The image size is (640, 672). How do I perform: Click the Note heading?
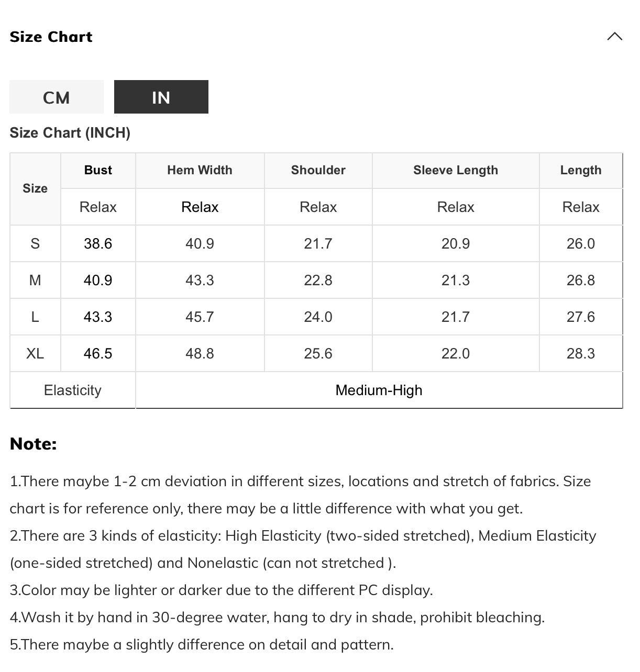33,444
